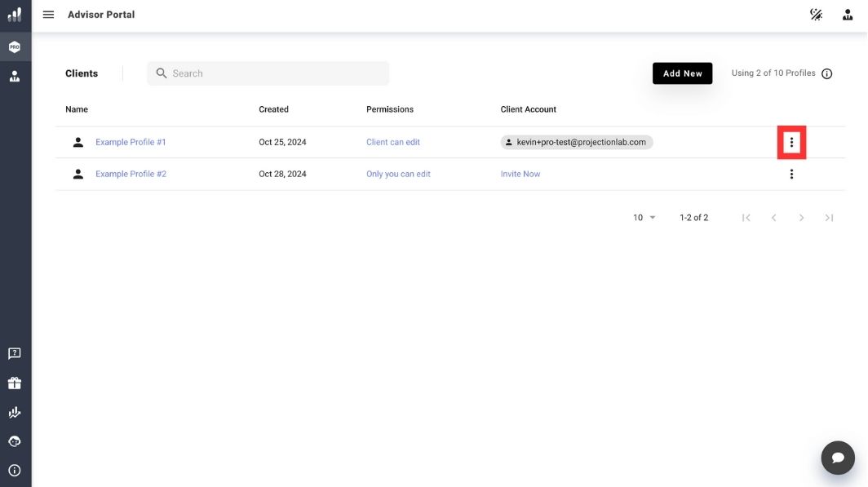Click the Search clients input field
Image resolution: width=868 pixels, height=487 pixels.
[277, 73]
